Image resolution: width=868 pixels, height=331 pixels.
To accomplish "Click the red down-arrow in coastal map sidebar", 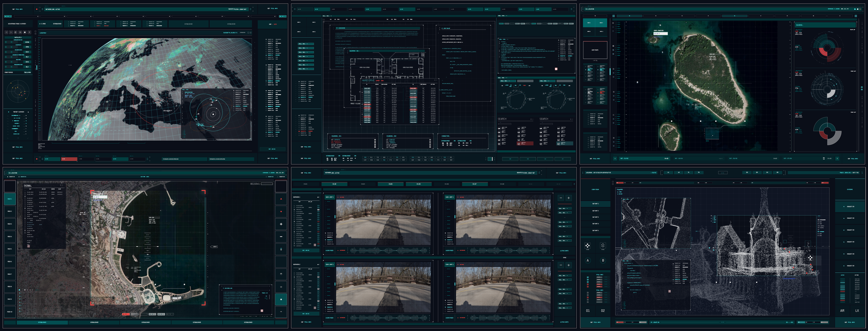I will (x=281, y=211).
